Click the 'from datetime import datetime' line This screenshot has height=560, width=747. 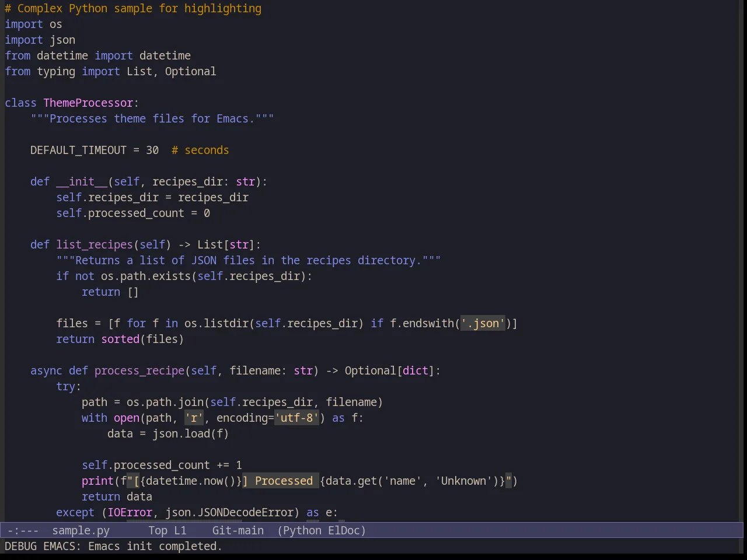[x=97, y=55]
